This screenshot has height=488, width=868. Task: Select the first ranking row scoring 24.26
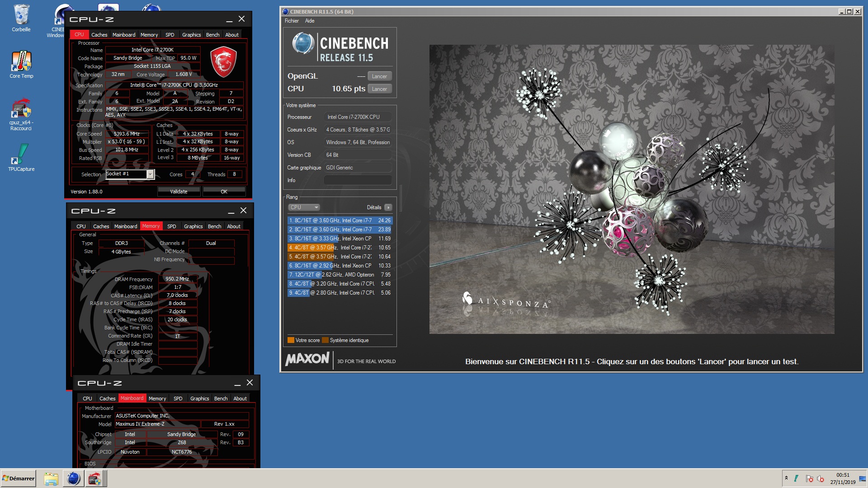(x=340, y=221)
